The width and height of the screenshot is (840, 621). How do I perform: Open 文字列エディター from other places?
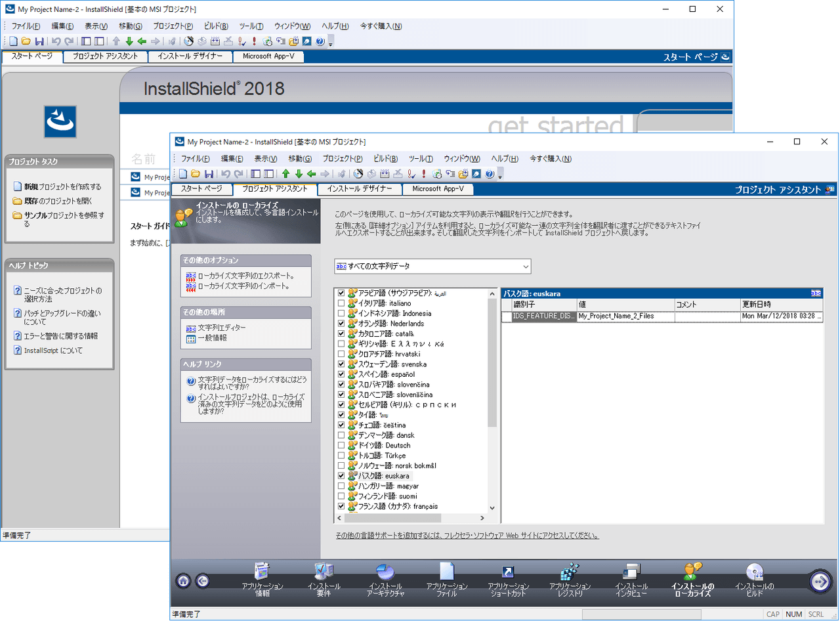coord(222,328)
